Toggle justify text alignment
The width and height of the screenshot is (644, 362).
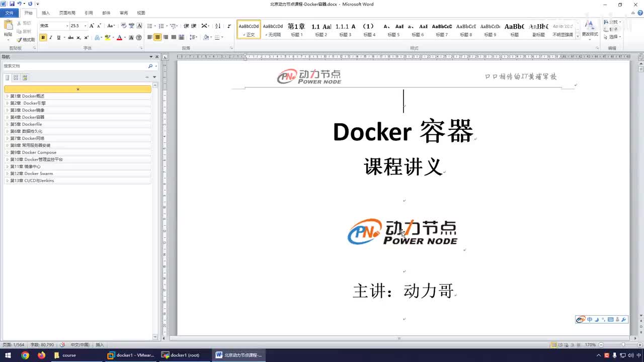tap(174, 37)
